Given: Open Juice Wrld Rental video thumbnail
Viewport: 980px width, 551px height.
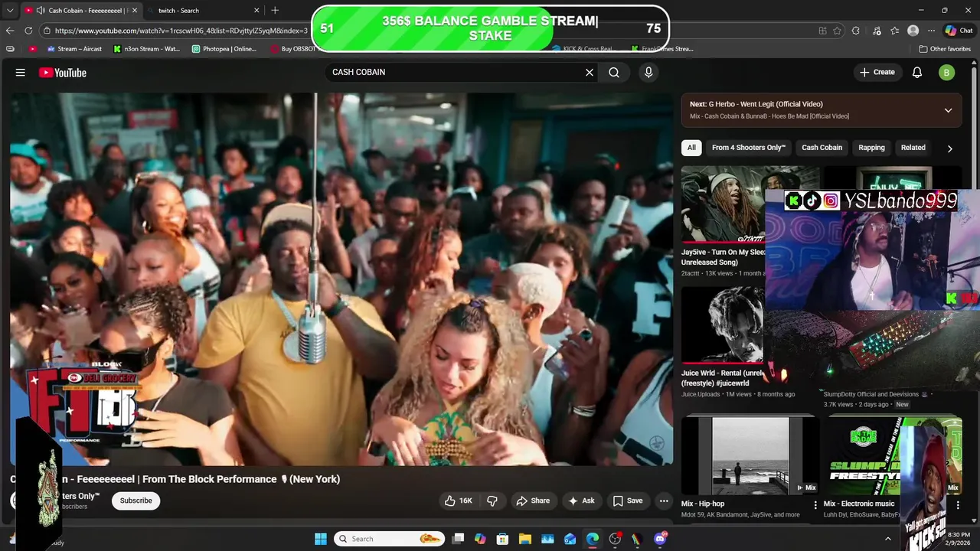Looking at the screenshot, I should [722, 325].
